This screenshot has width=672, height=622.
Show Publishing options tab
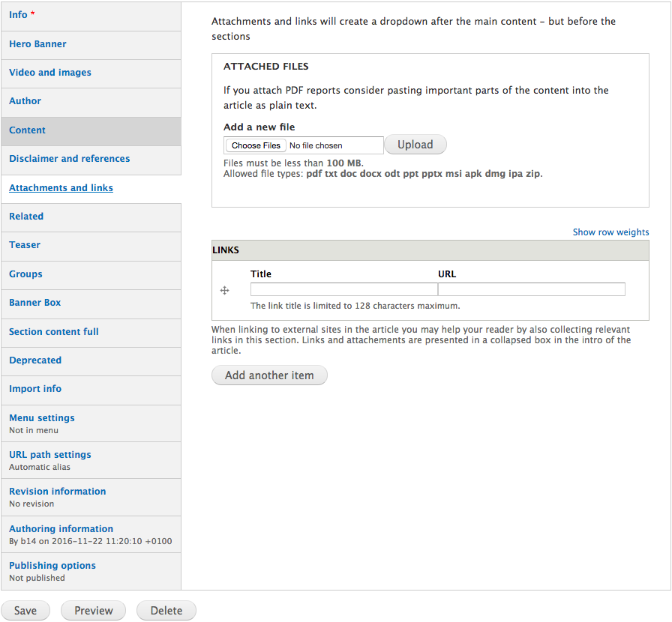pos(52,566)
